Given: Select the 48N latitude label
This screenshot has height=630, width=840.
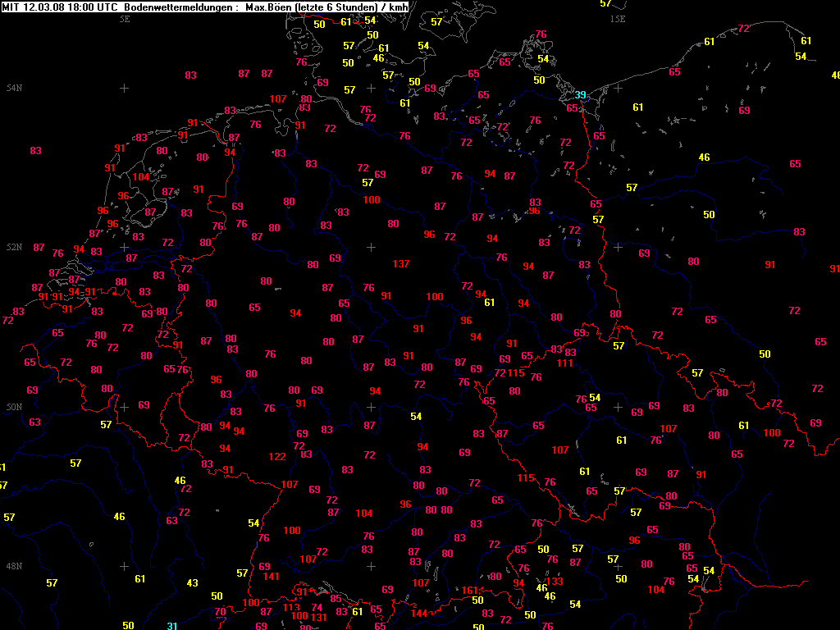Looking at the screenshot, I should point(14,566).
